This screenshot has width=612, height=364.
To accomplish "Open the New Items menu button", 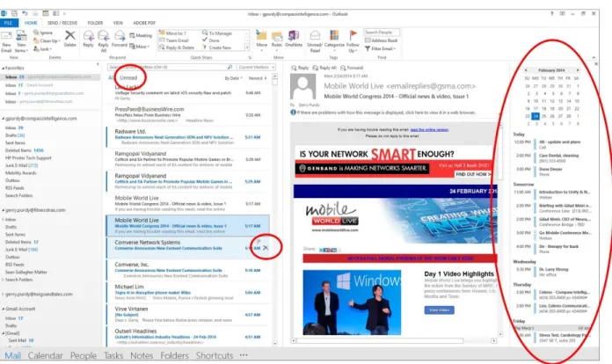I will 21,41.
